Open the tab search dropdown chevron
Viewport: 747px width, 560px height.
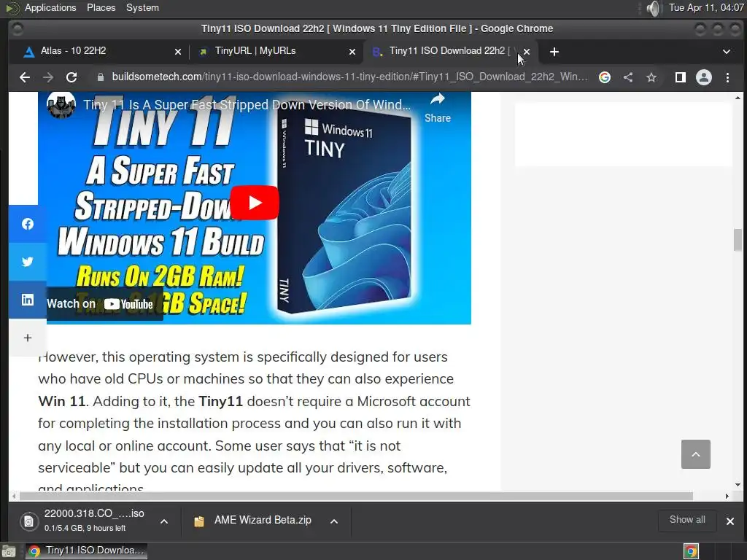pos(727,52)
